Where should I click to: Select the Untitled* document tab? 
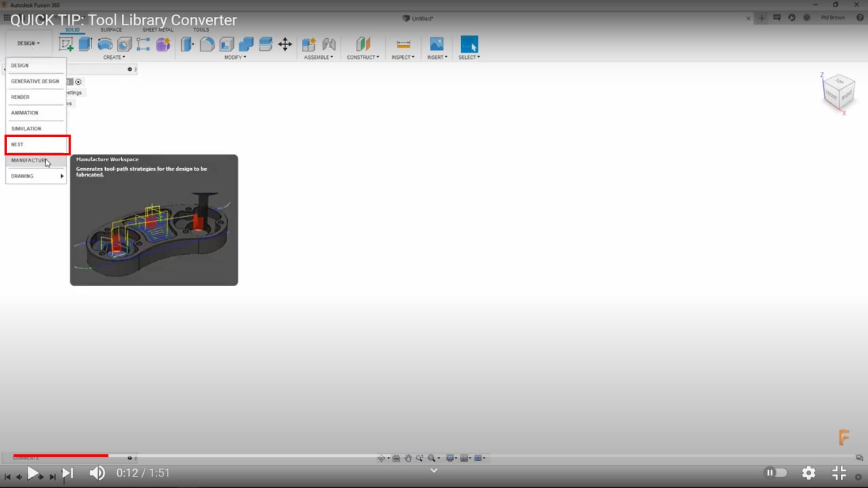click(x=418, y=18)
